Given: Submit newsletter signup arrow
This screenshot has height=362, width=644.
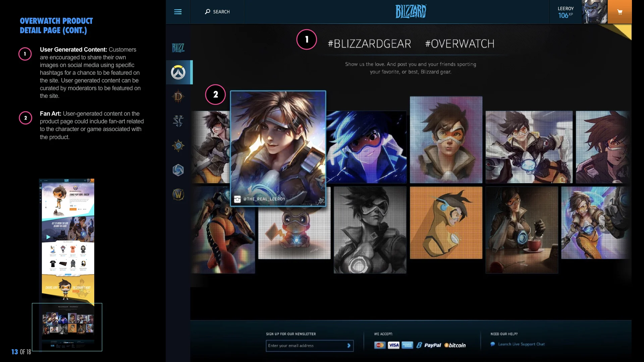Looking at the screenshot, I should 349,346.
